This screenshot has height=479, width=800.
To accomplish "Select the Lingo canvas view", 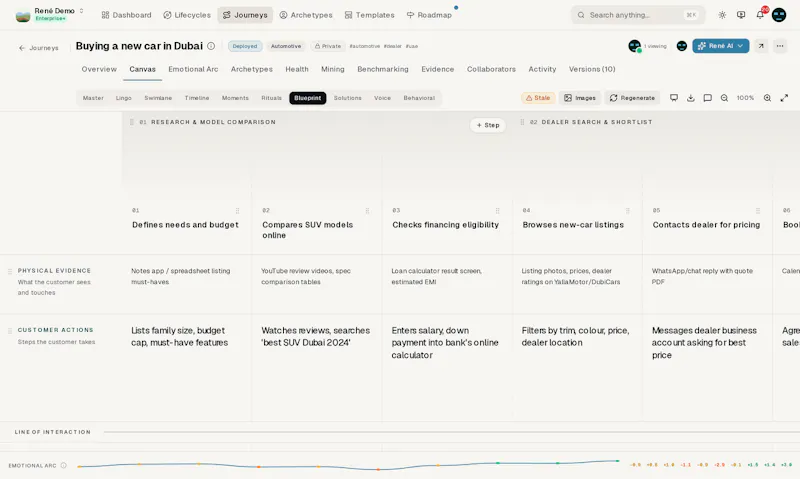I will [x=123, y=98].
